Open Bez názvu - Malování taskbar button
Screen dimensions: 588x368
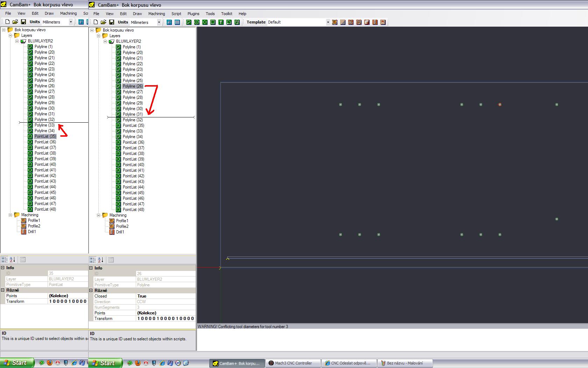[x=405, y=363]
